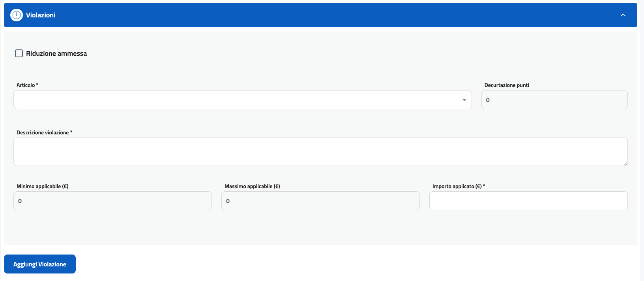This screenshot has width=644, height=281.
Task: Click the Massimo applicabile (€) field
Action: pyautogui.click(x=320, y=201)
